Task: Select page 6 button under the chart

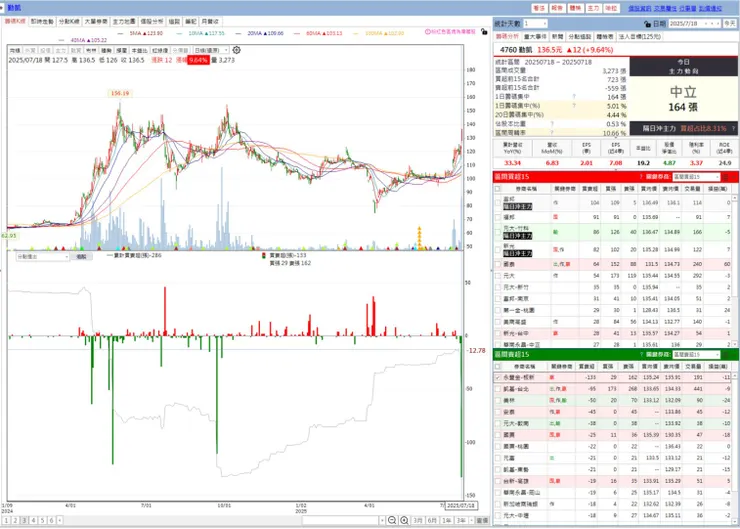Action: (x=51, y=521)
